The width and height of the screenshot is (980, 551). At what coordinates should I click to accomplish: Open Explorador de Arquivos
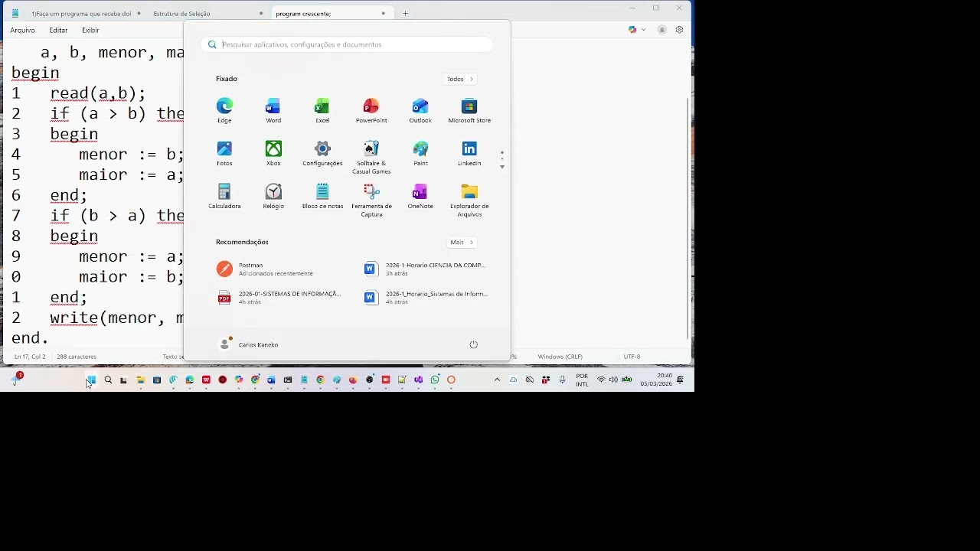tap(469, 200)
